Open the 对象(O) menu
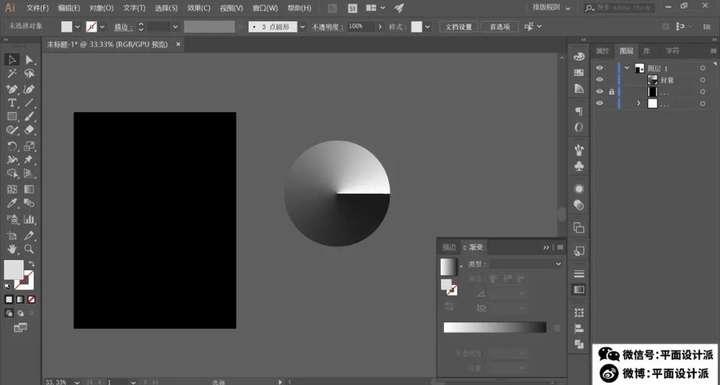The width and height of the screenshot is (720, 385). click(x=101, y=8)
